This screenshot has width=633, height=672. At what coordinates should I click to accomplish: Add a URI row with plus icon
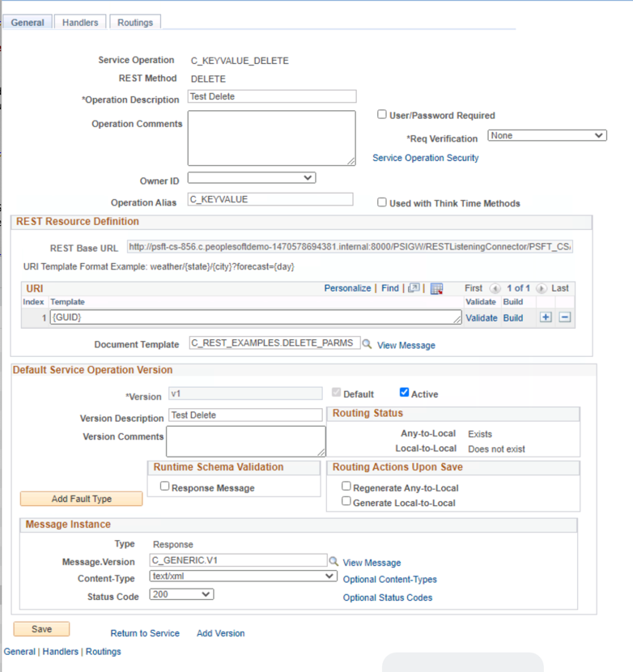coord(546,317)
